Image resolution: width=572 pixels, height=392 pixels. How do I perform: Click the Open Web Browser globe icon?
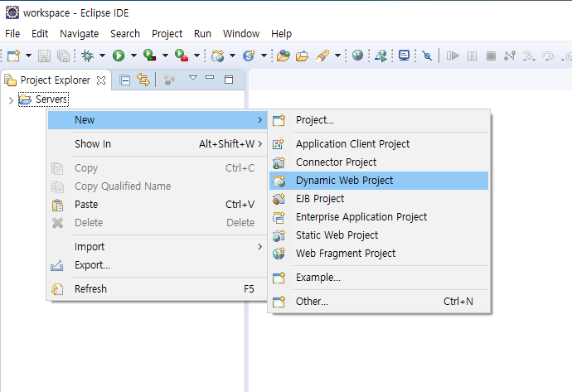point(357,56)
